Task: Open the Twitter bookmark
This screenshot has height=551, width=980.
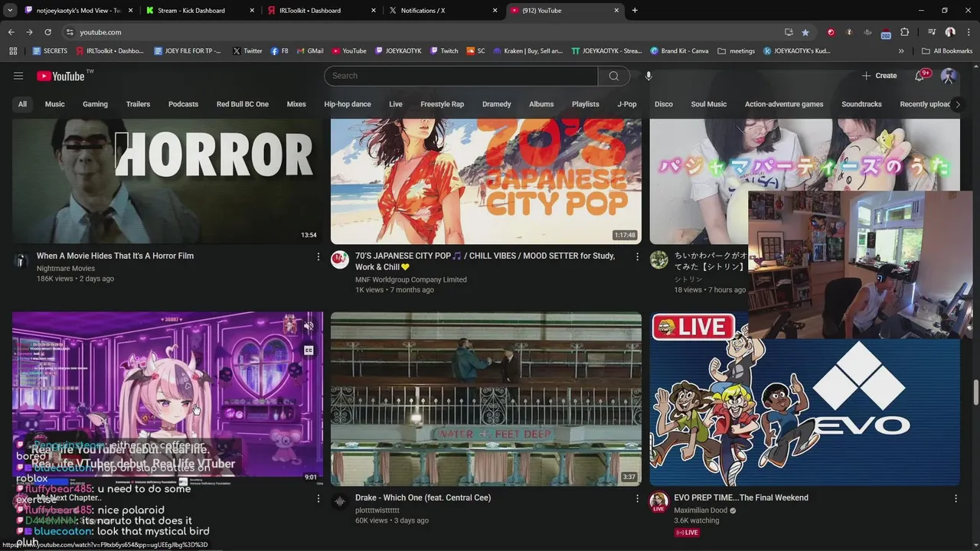Action: coord(247,51)
